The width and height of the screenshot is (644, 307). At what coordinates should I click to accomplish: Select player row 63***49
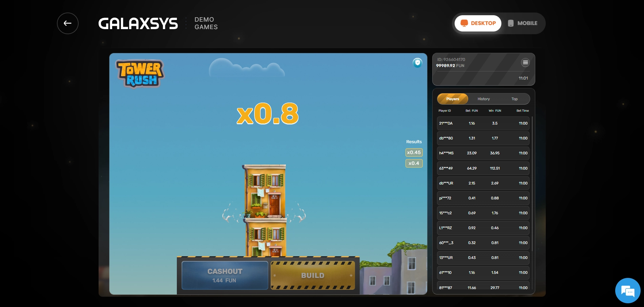(x=483, y=168)
